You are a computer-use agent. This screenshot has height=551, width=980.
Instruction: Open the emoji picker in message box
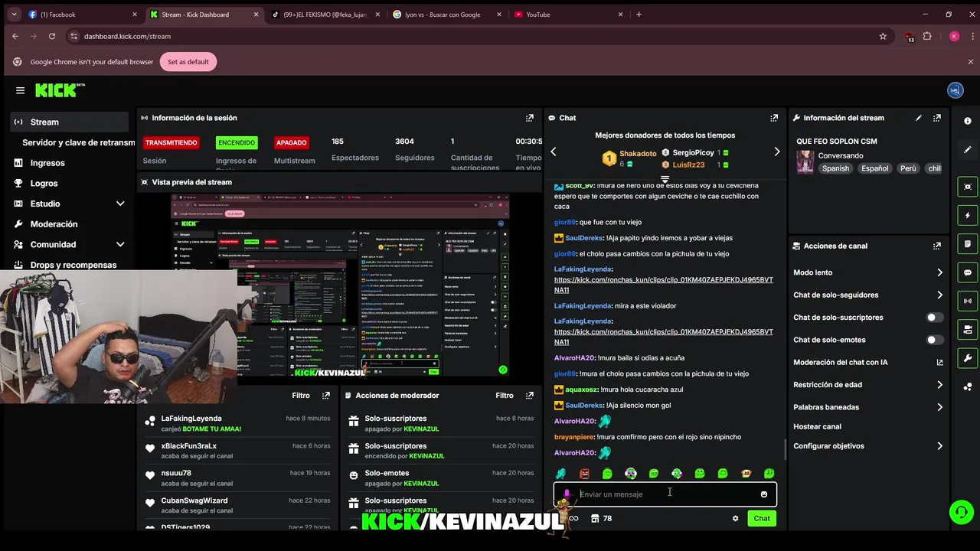click(763, 494)
